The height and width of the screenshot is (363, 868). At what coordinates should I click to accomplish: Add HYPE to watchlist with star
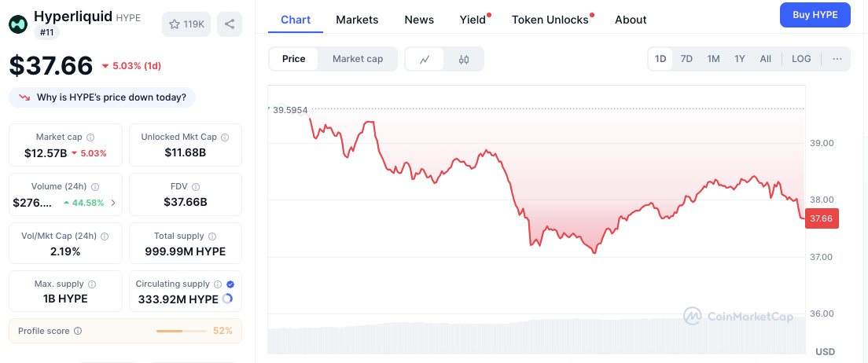tap(186, 24)
